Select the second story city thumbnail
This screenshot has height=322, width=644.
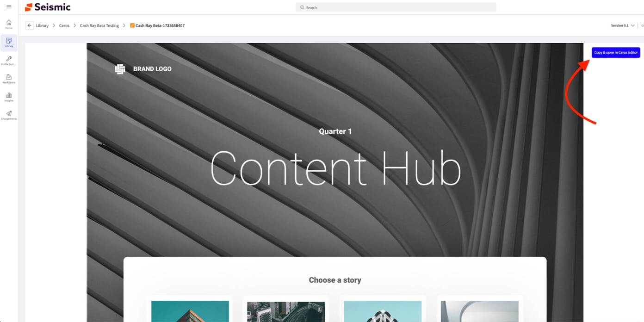tap(286, 311)
